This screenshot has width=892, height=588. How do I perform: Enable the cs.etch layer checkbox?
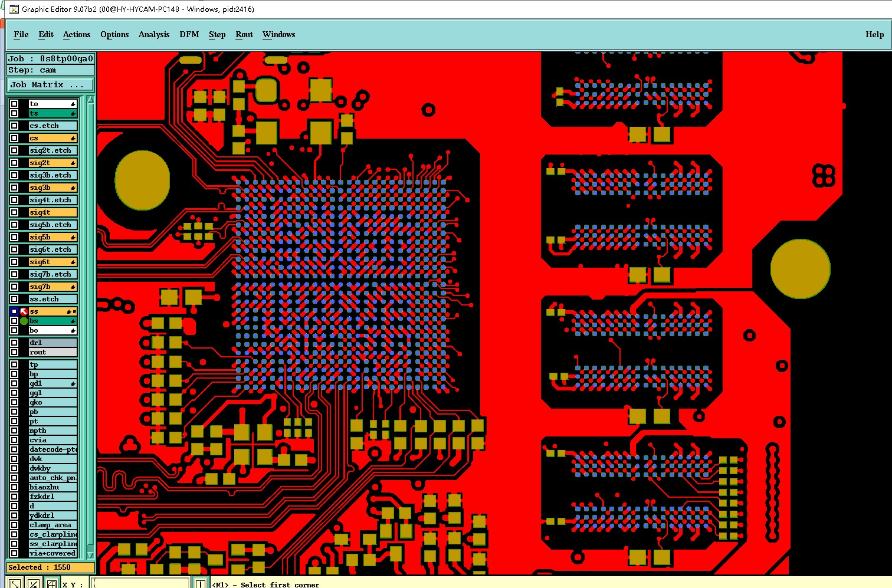14,126
